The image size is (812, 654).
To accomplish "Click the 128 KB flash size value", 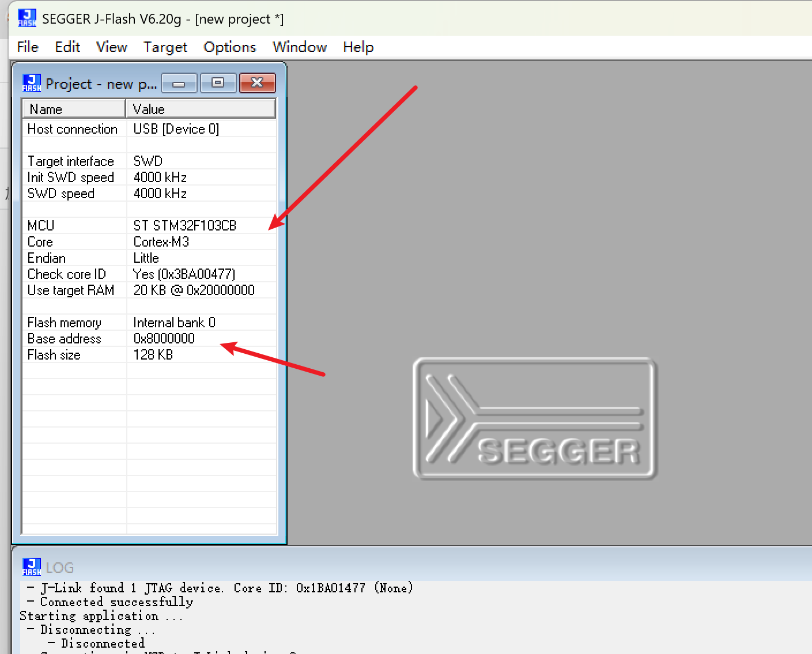I will pyautogui.click(x=153, y=355).
